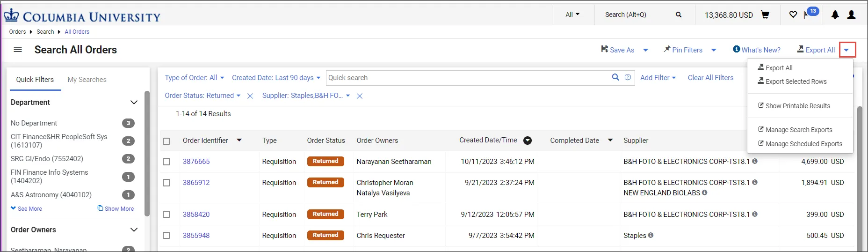
Task: Click supplier info icon in order 3876665 row
Action: point(755,161)
